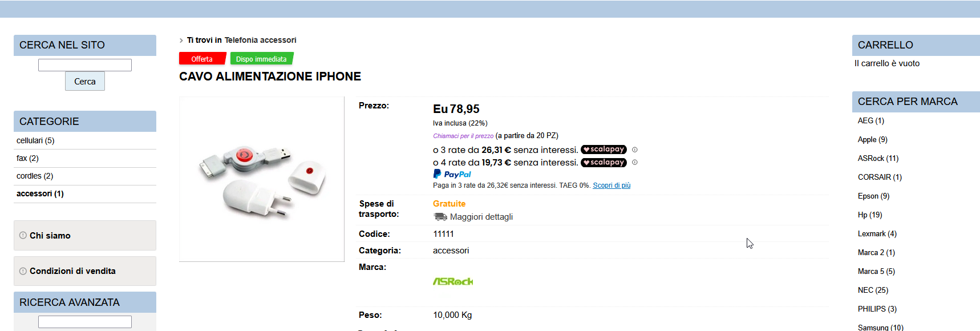Open Condizioni di vendita page

[72, 271]
